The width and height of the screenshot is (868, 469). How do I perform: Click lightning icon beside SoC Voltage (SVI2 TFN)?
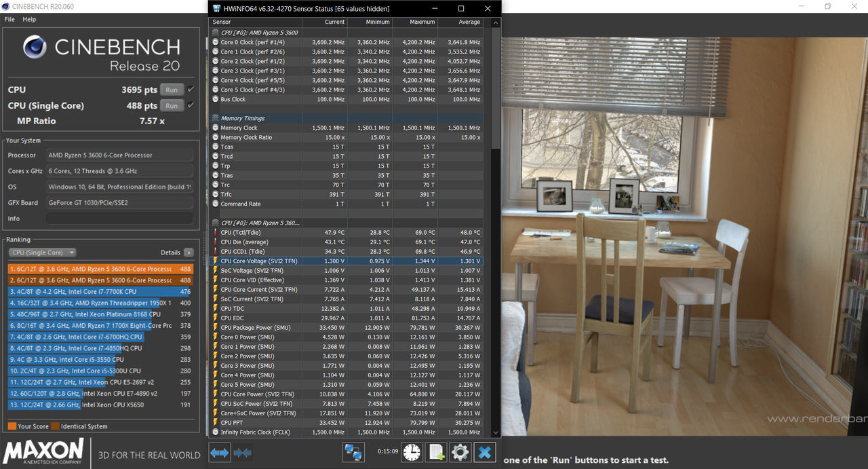215,270
